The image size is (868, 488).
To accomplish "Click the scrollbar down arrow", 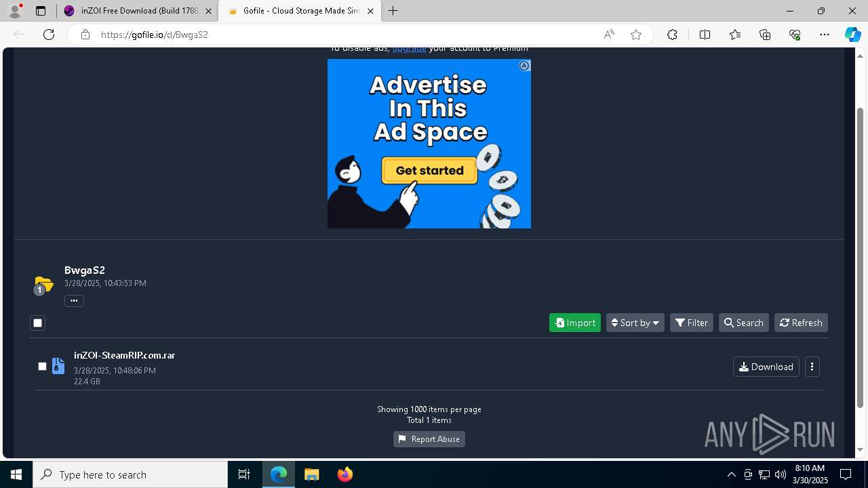I will pos(861,449).
